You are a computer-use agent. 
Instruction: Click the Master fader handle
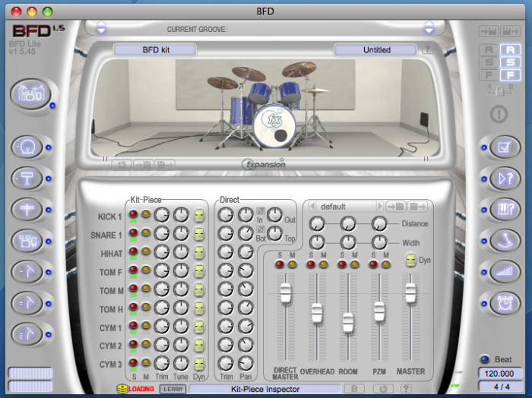click(410, 293)
